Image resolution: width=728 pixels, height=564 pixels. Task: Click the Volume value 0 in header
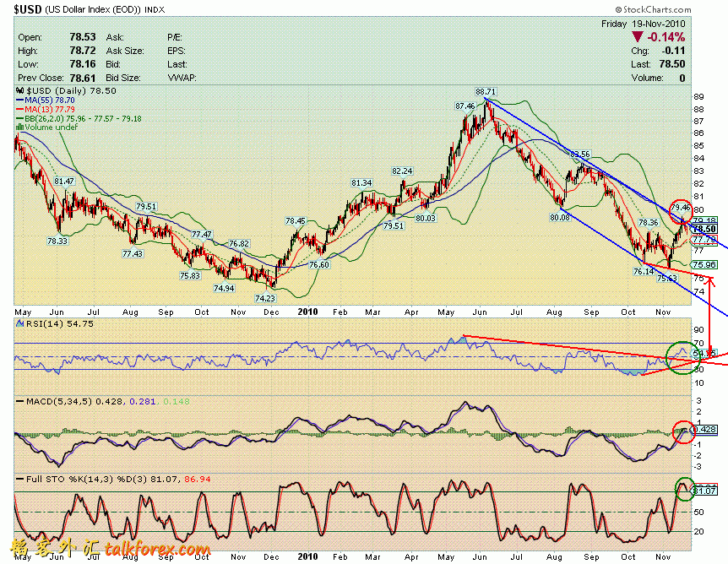pyautogui.click(x=682, y=78)
